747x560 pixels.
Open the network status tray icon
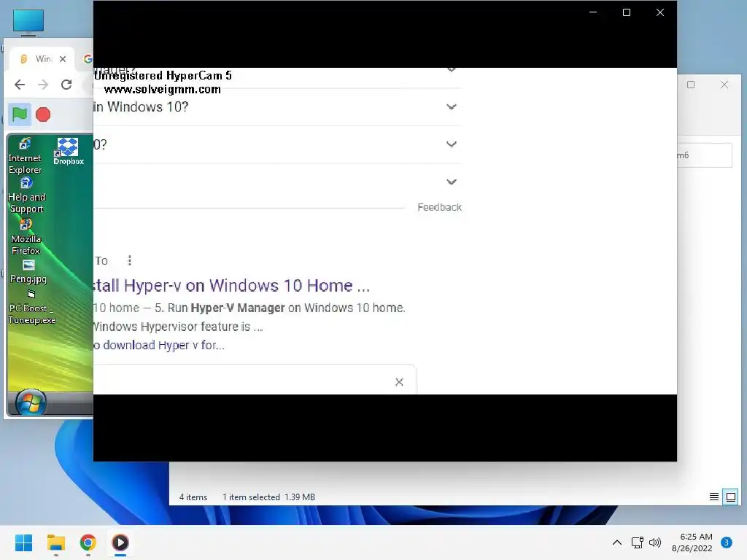click(x=637, y=542)
